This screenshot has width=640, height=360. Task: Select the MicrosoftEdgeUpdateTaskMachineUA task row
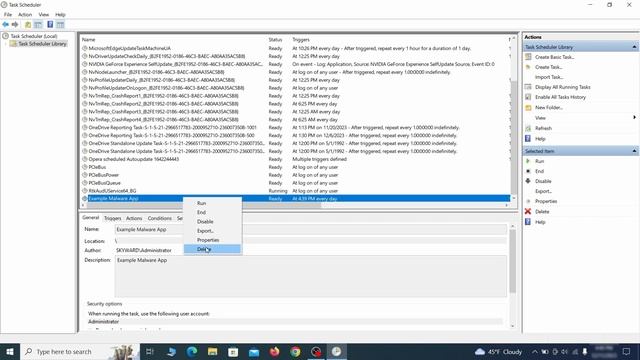tap(296, 48)
